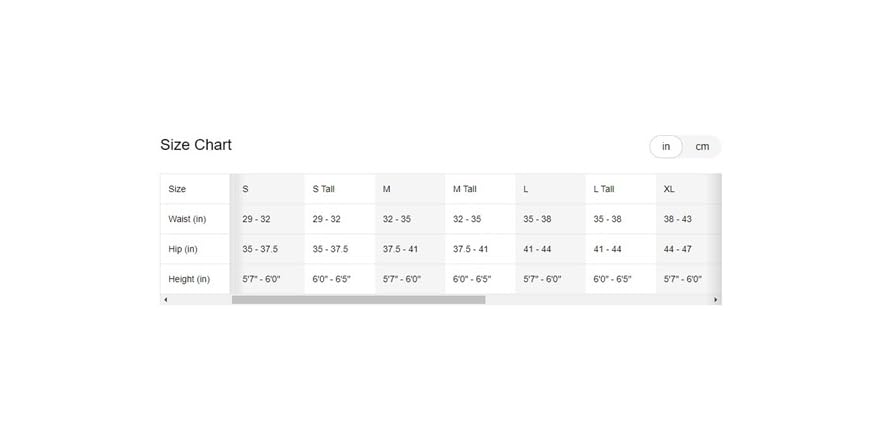The width and height of the screenshot is (882, 441).
Task: Click the horizontal scrollbar thumb
Action: click(358, 300)
